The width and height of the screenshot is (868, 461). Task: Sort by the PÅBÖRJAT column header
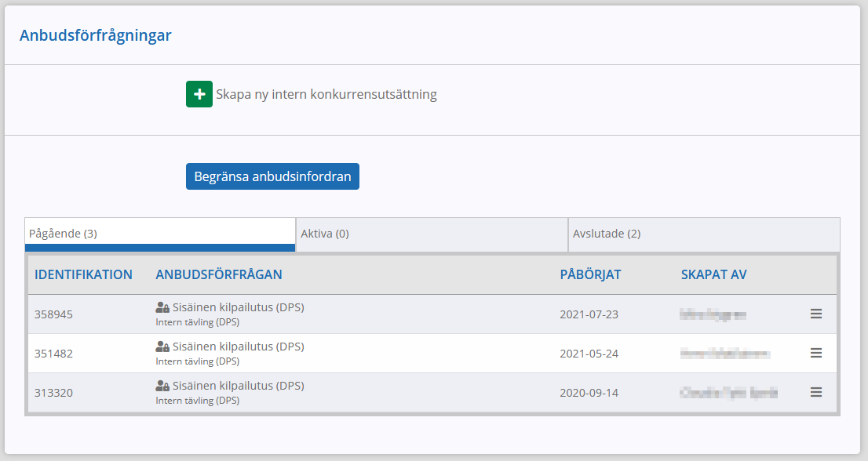[590, 274]
